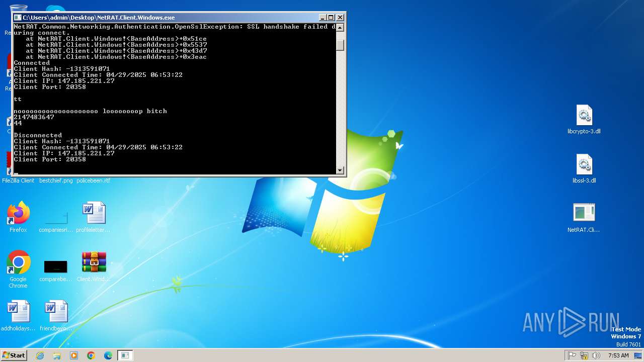Open the network status tray icon

click(x=584, y=355)
